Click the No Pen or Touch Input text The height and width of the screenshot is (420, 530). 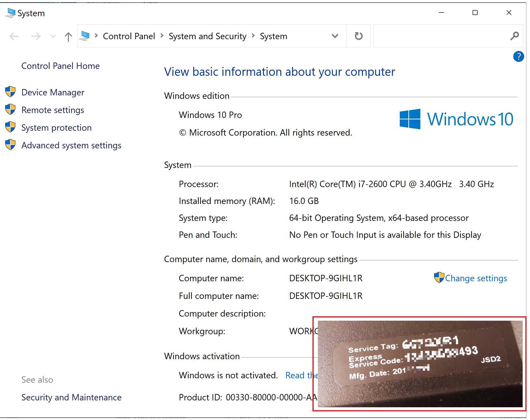pos(385,235)
